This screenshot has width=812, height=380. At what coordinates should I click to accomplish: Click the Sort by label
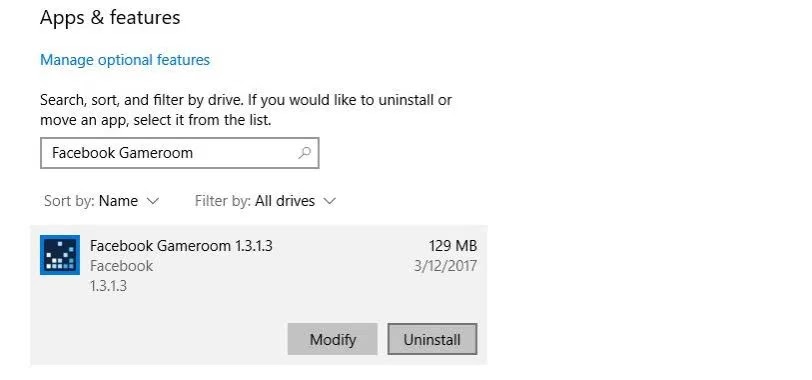click(x=69, y=201)
